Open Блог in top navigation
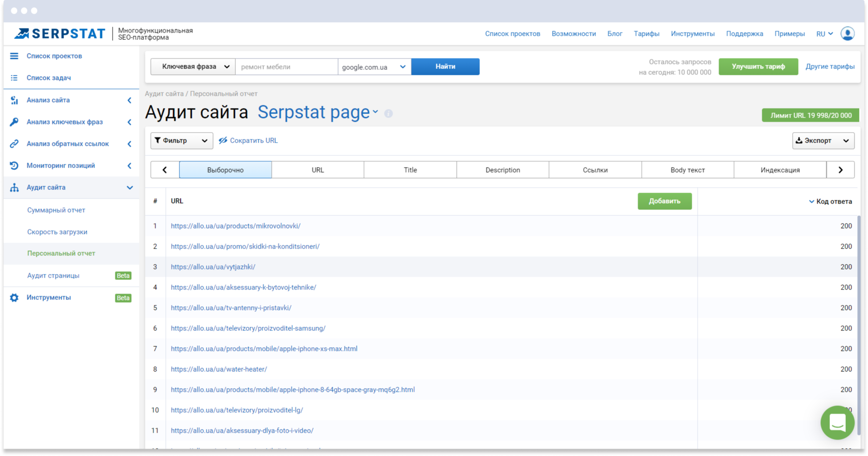 tap(615, 34)
